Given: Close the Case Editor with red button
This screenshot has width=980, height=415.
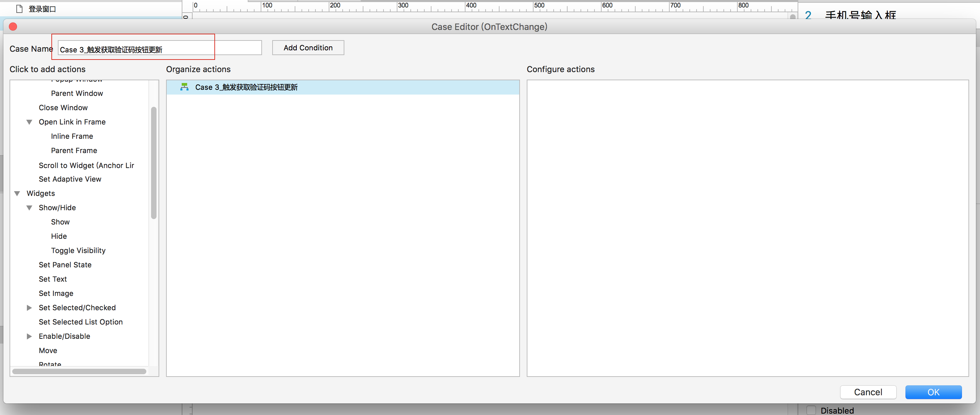Looking at the screenshot, I should pyautogui.click(x=13, y=27).
